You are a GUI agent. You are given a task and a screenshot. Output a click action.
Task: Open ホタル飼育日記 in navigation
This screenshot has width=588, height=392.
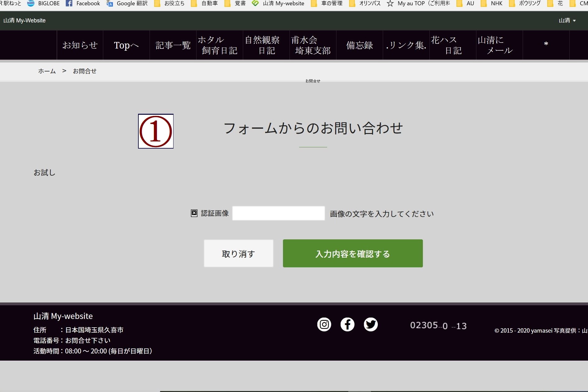click(x=220, y=45)
